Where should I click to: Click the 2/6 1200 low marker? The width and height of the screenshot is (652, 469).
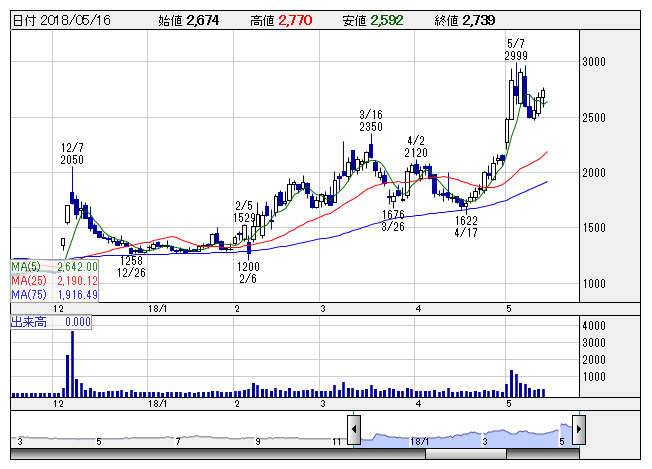248,273
